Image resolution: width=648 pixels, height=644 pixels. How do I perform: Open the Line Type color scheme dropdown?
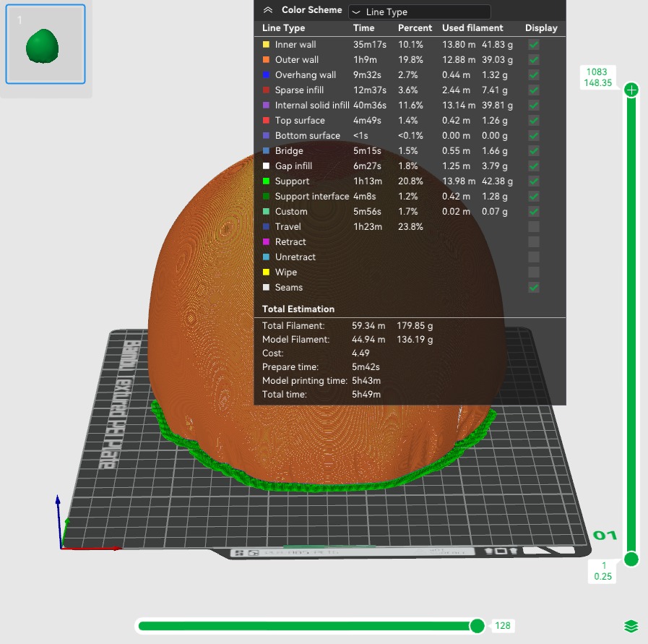click(x=420, y=12)
